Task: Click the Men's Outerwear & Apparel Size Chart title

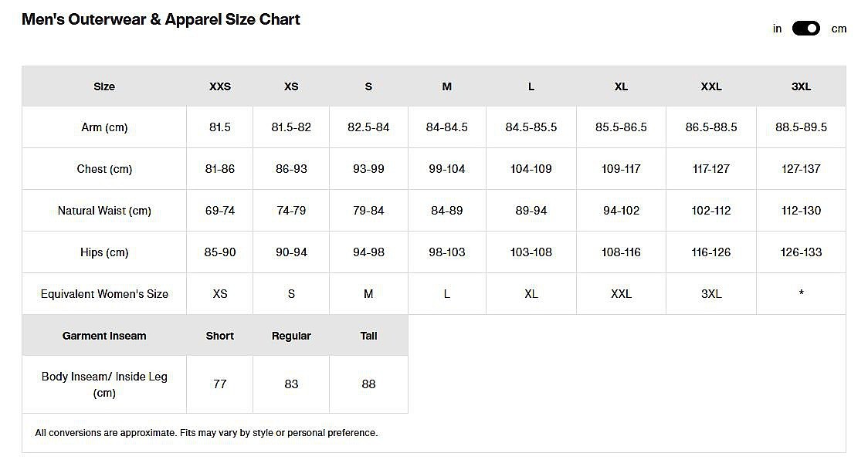Action: [161, 19]
